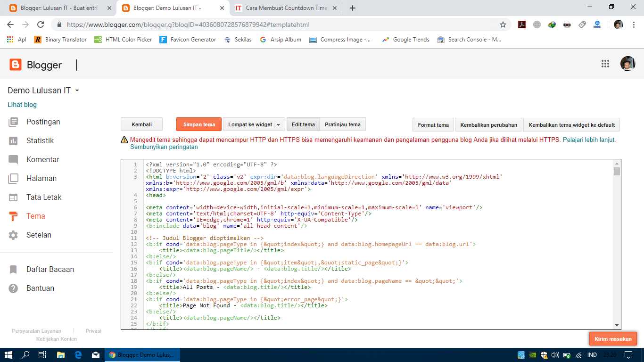Switch to the Buat entri Blogger tab

coord(59,8)
